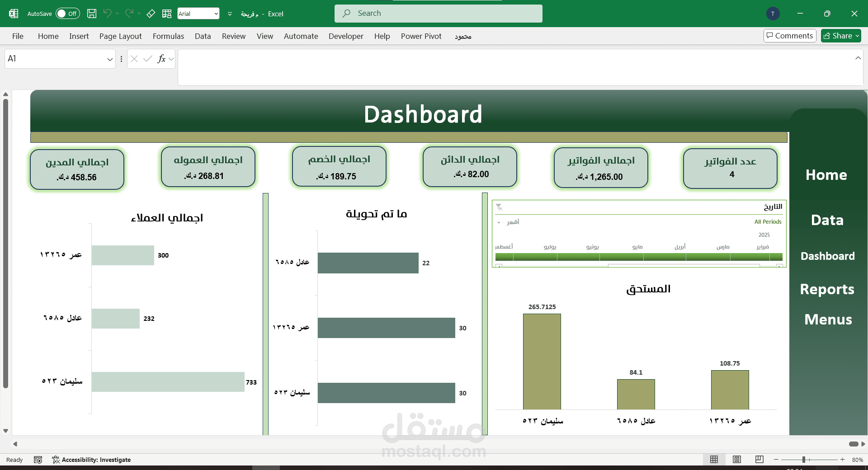Click the اجمالي الفواتير summary card
Screen dimensions: 868x470
(601, 168)
